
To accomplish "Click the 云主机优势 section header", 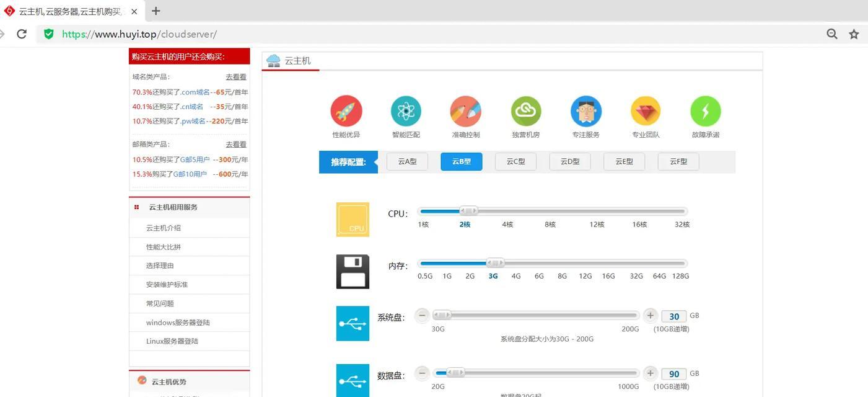I will pos(190,381).
